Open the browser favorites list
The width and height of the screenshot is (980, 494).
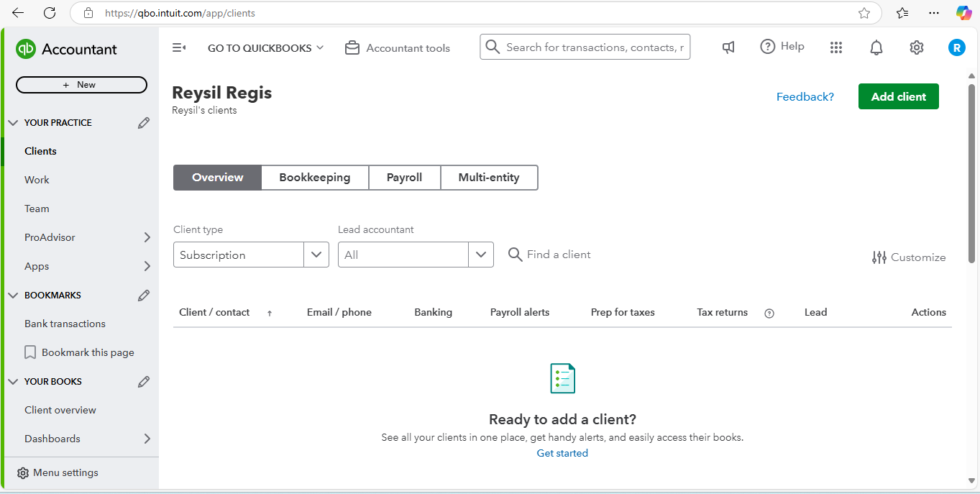tap(902, 13)
